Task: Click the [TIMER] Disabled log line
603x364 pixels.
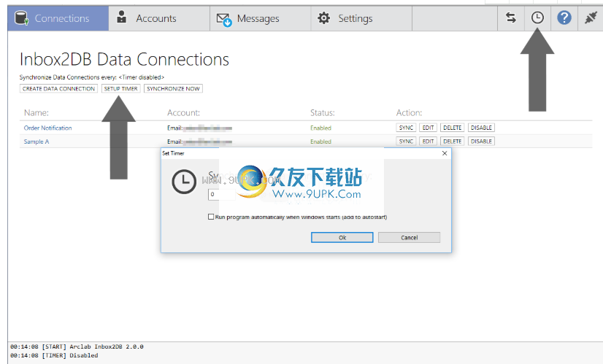Action: tap(54, 355)
